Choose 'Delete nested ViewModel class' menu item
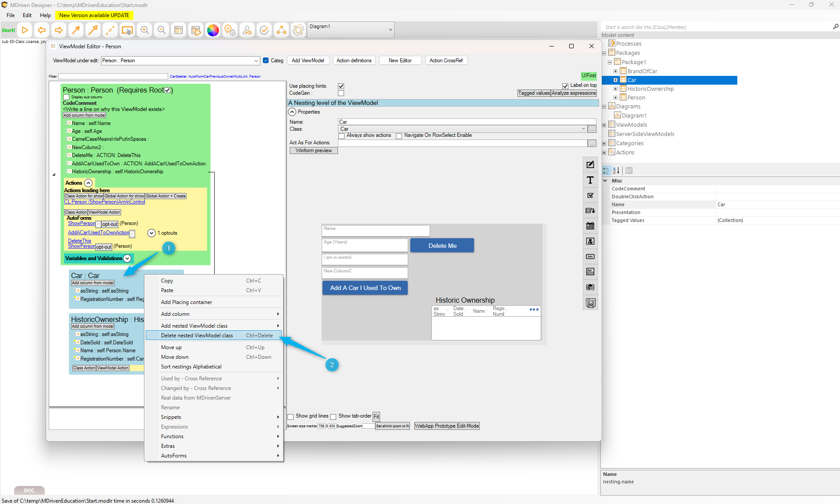Viewport: 840px width, 504px height. tap(197, 336)
